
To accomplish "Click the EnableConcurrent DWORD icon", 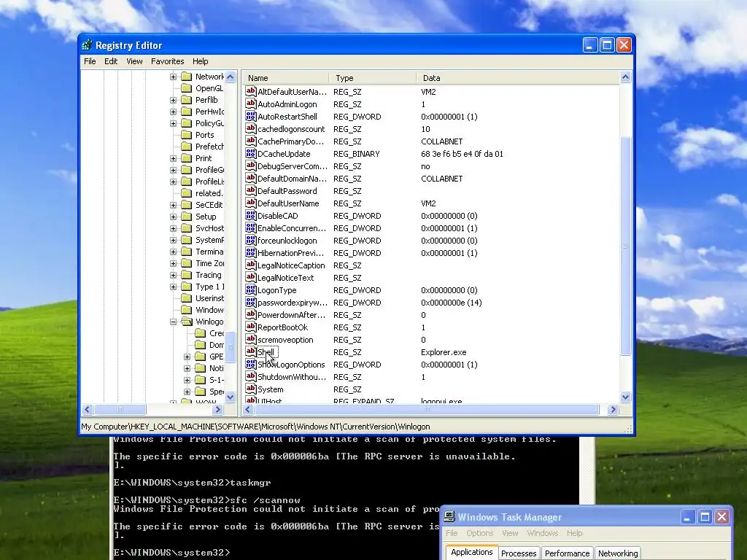I will (251, 227).
